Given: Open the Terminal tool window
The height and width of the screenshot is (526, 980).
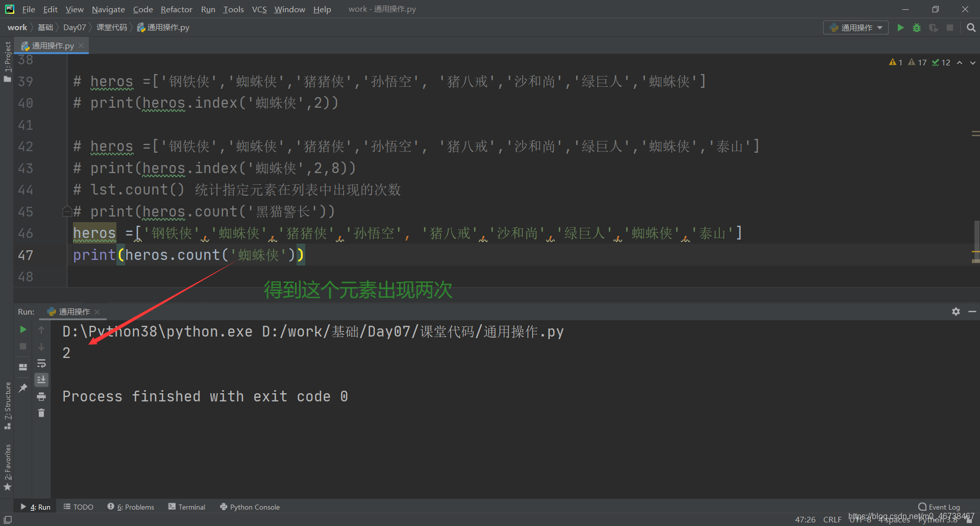Looking at the screenshot, I should pyautogui.click(x=187, y=507).
